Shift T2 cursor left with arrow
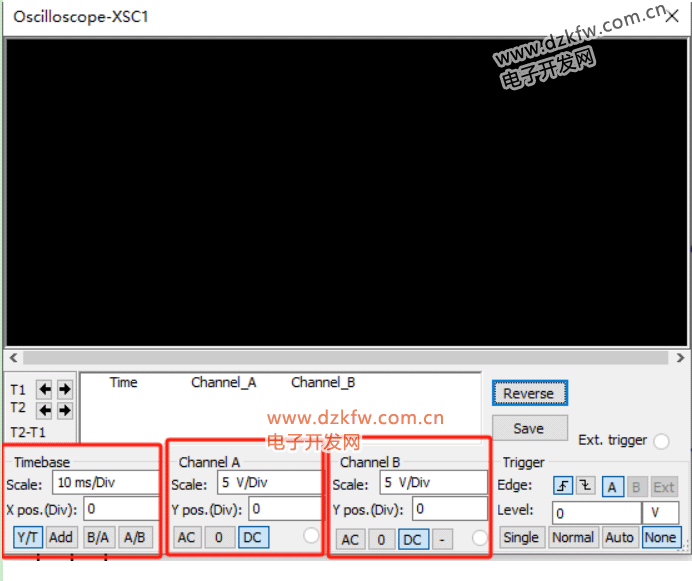The image size is (692, 581). coord(45,410)
